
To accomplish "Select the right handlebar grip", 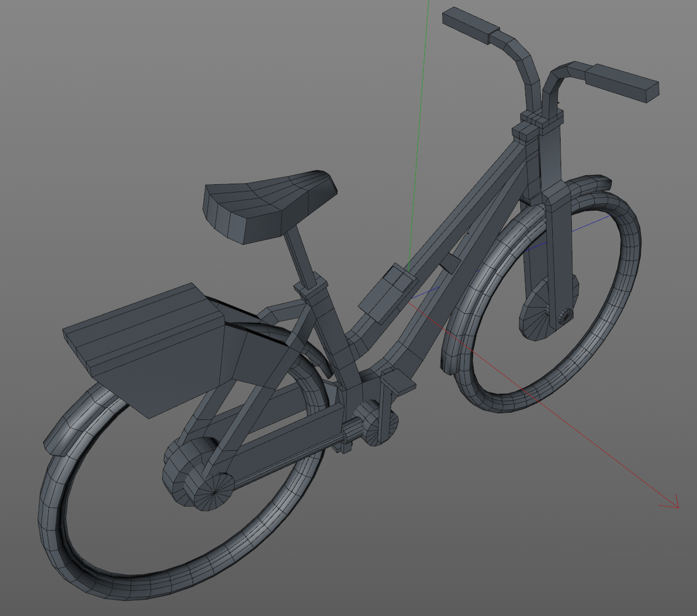I will [x=622, y=82].
